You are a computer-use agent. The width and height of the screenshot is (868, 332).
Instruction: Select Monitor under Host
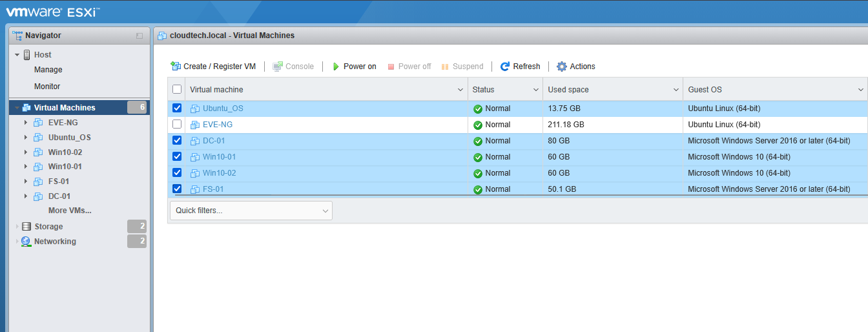click(47, 87)
